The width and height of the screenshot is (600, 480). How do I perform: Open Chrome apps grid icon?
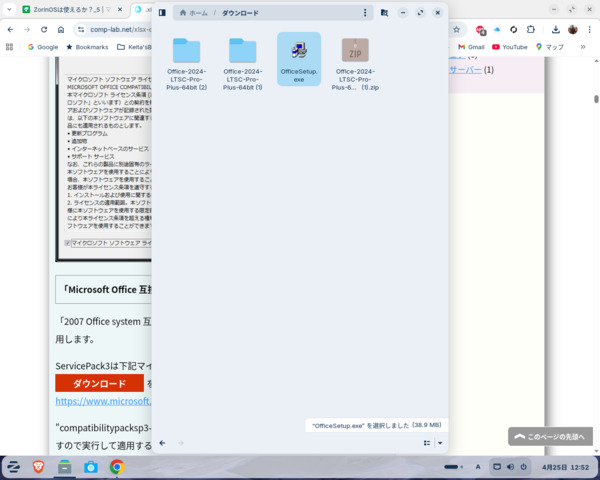[10, 47]
